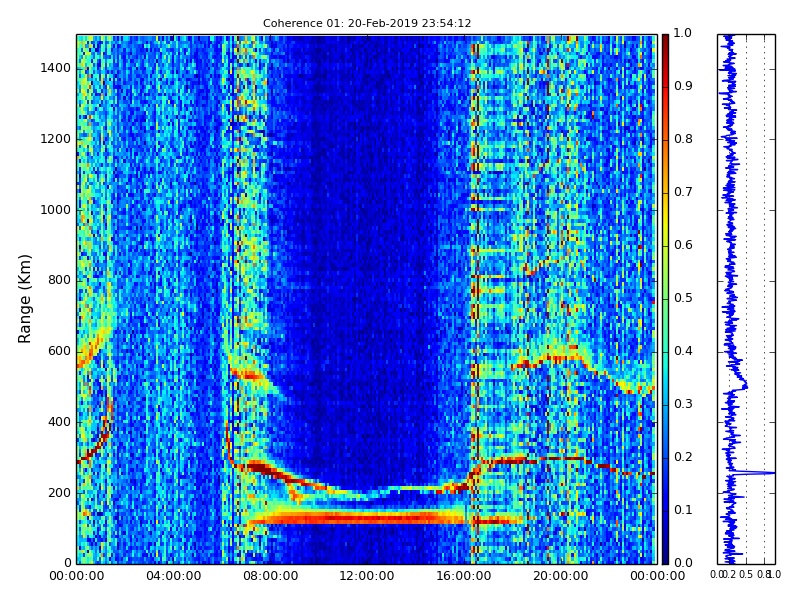Viewport: 800px width, 600px height.
Task: Click the 1400 range tick label
Action: 55,68
